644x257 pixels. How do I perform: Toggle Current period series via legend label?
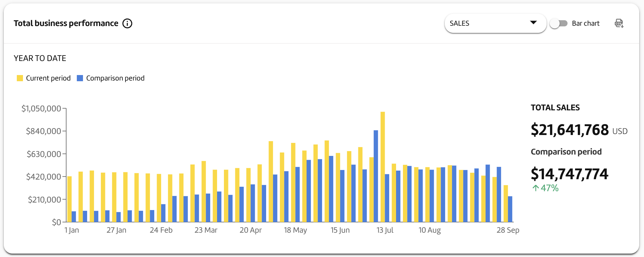click(48, 78)
